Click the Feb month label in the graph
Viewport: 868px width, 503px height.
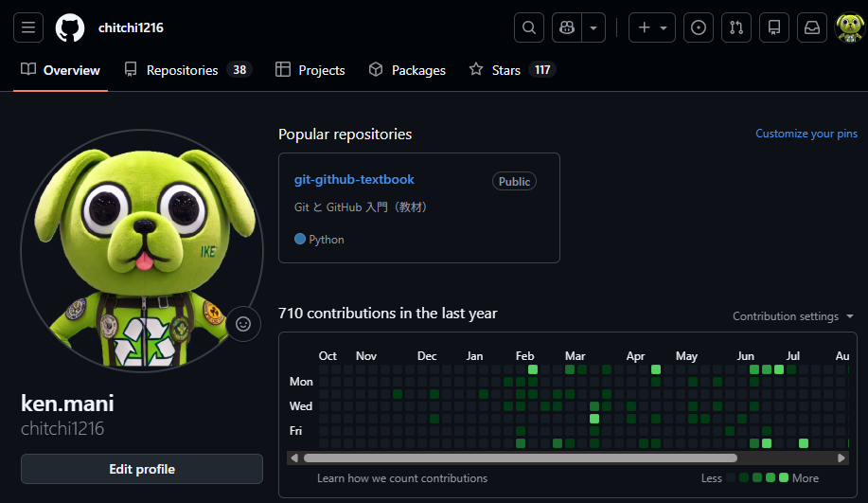(524, 355)
